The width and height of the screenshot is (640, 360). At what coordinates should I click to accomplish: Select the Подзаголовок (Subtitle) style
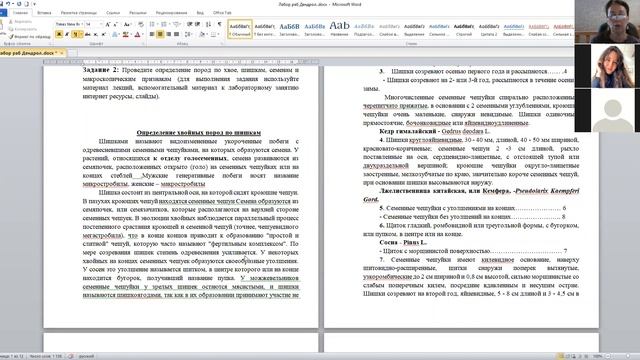[x=364, y=29]
